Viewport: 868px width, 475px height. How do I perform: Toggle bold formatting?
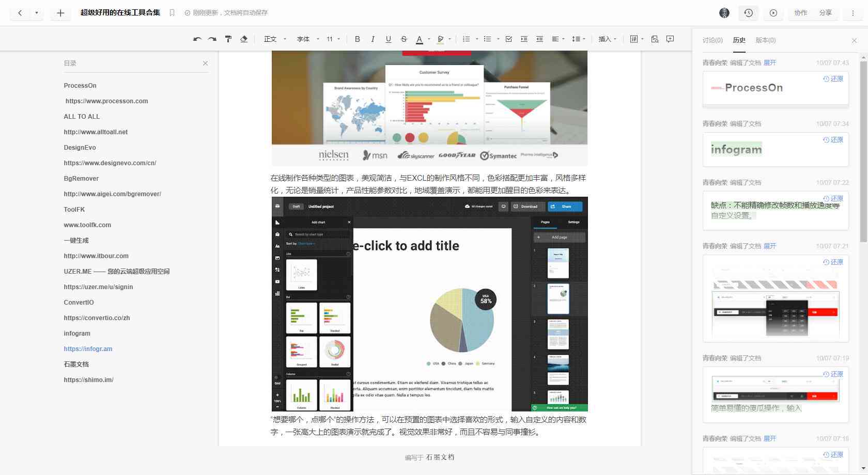click(x=357, y=39)
